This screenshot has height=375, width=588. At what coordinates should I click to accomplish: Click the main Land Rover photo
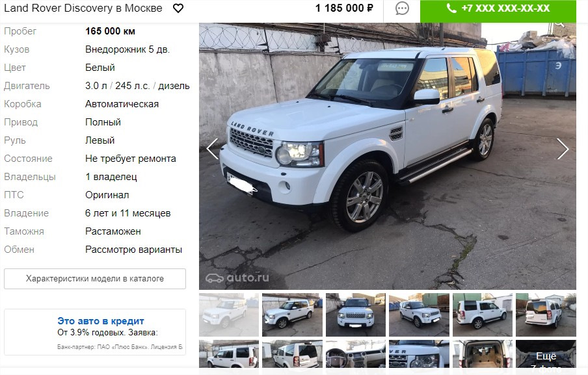(388, 156)
